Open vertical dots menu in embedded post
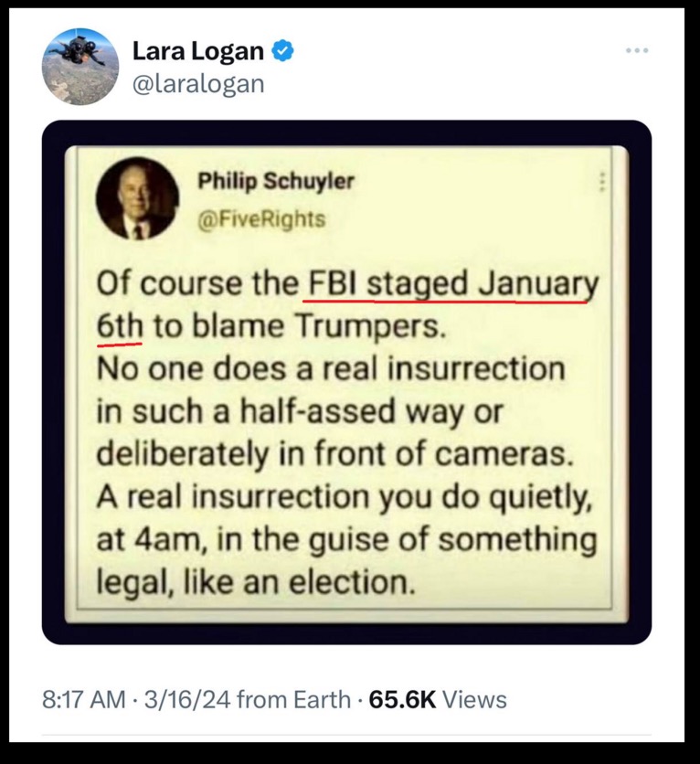Screen dimensions: 700x764 (x=602, y=183)
